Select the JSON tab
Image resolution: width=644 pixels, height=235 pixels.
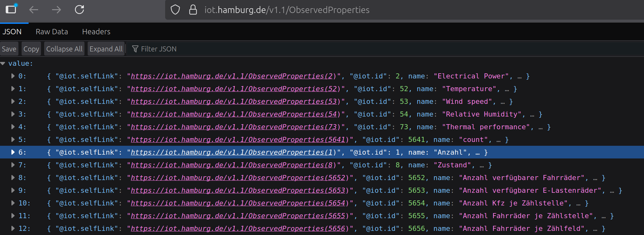click(x=12, y=32)
